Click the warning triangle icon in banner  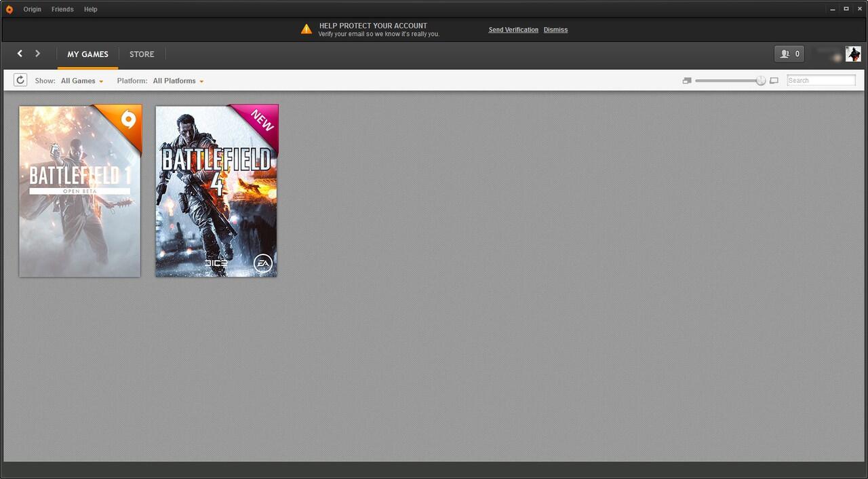(x=307, y=29)
